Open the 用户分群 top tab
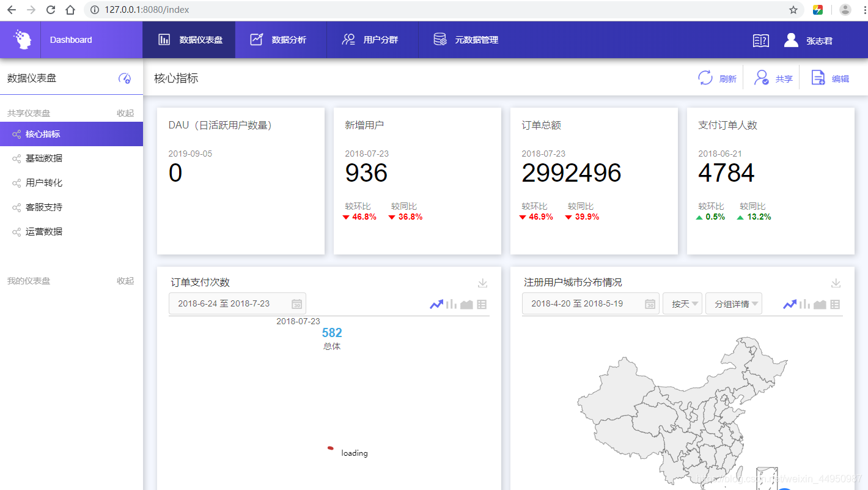The height and width of the screenshot is (490, 868). coord(372,40)
